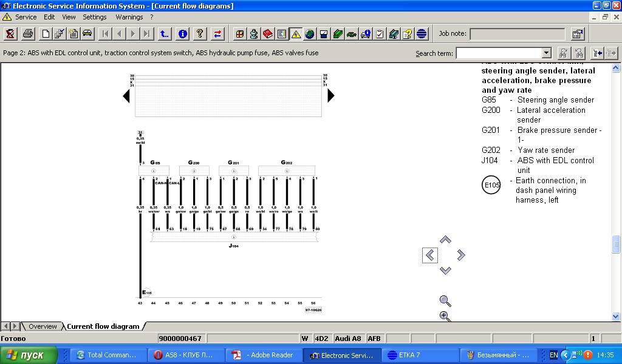Go to previous diagram page using left black arrow

pyautogui.click(x=126, y=96)
